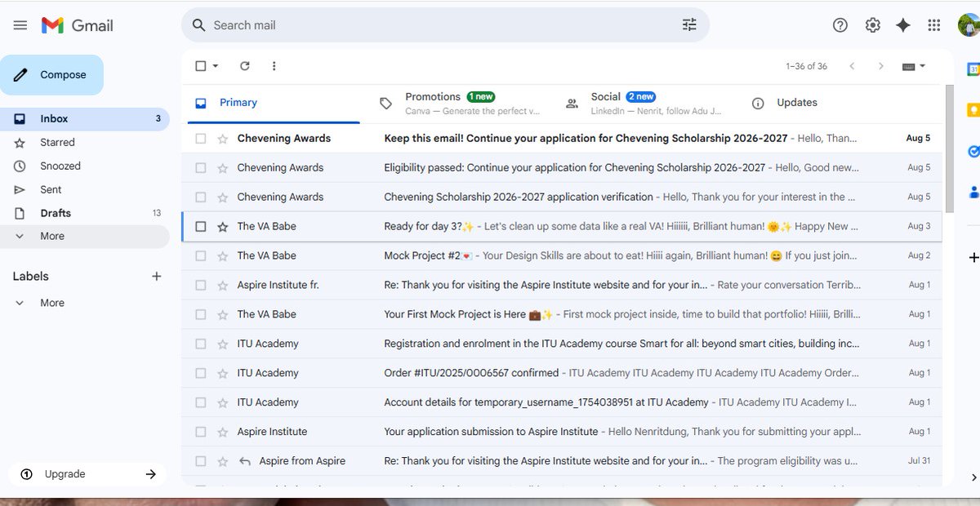Tick checkbox for 'Aspire Institute fr.' email
The height and width of the screenshot is (506, 980).
[x=201, y=286]
